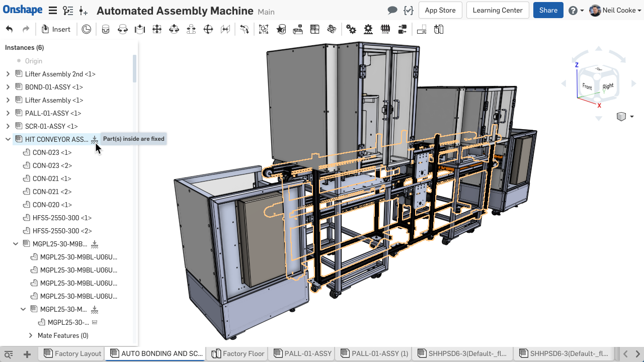Select the Origin item in the instance list
This screenshot has height=362, width=644.
click(x=34, y=61)
